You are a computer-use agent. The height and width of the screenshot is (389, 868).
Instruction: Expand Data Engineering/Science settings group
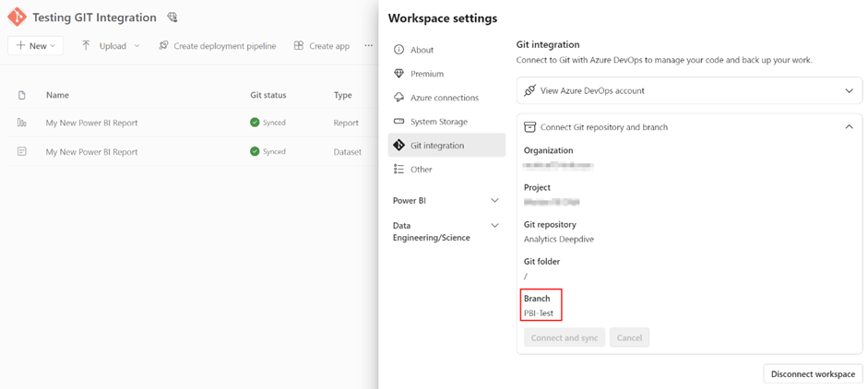[x=446, y=231]
